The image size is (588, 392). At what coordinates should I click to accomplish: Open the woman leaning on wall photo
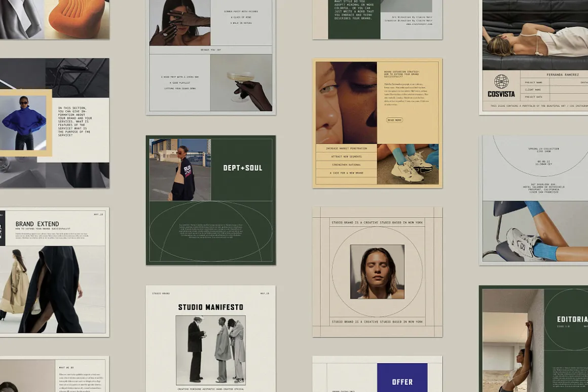513,341
